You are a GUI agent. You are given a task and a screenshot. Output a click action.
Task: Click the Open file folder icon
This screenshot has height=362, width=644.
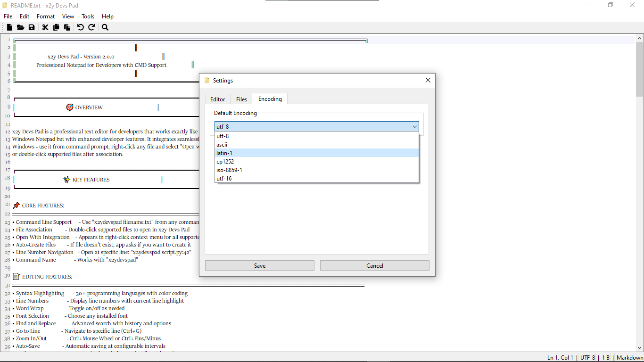tap(20, 27)
